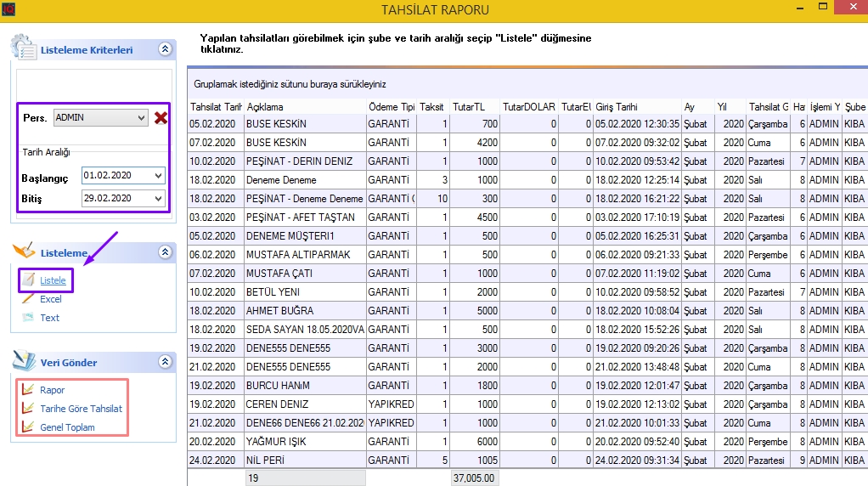Sort by the TutarTL column header
The image size is (868, 486).
(474, 107)
